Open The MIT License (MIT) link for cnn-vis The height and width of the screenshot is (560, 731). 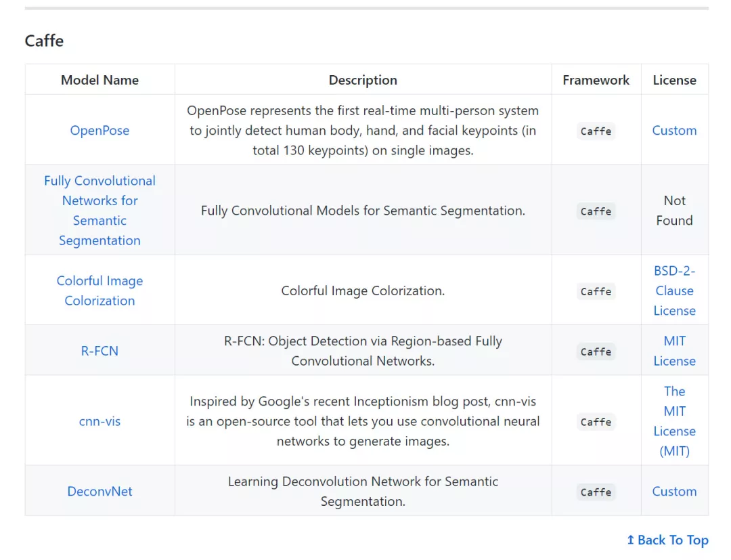(674, 421)
